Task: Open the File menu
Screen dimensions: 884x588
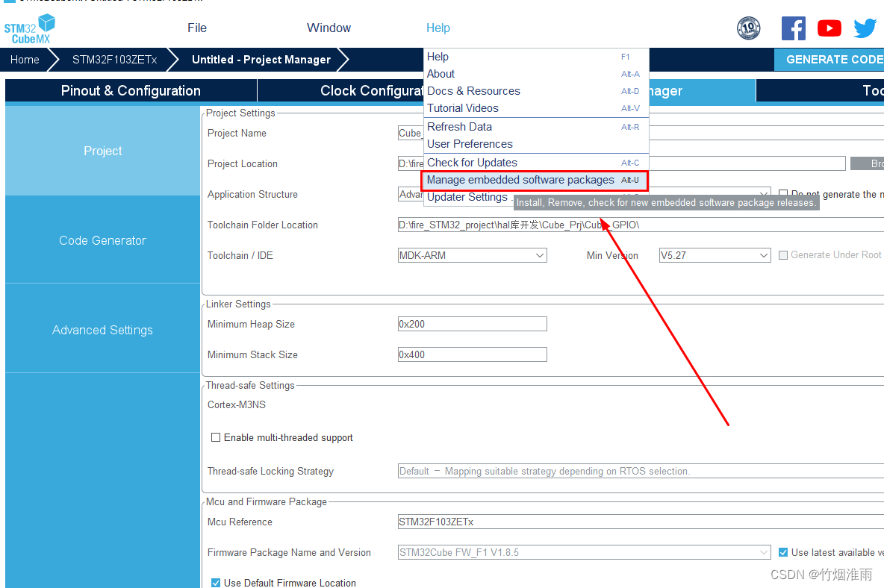Action: tap(197, 28)
